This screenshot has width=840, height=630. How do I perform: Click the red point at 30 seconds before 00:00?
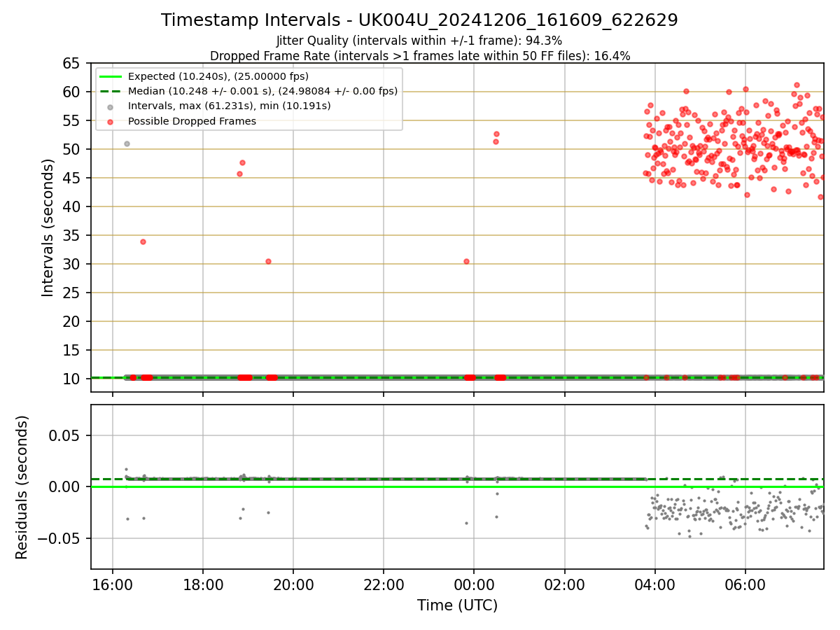pyautogui.click(x=466, y=261)
